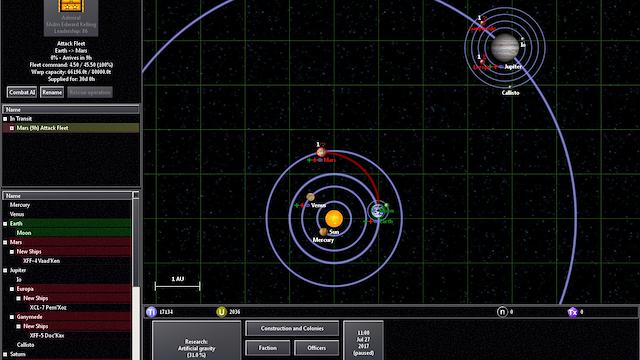Image resolution: width=640 pixels, height=360 pixels.
Task: Collapse New Ships under Mars
Action: (12, 252)
